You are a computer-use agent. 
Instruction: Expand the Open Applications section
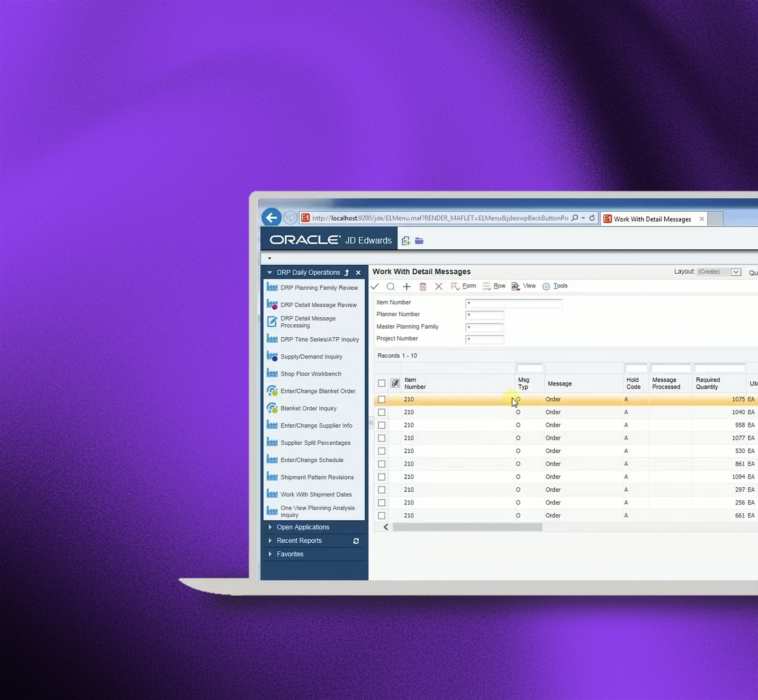point(303,527)
